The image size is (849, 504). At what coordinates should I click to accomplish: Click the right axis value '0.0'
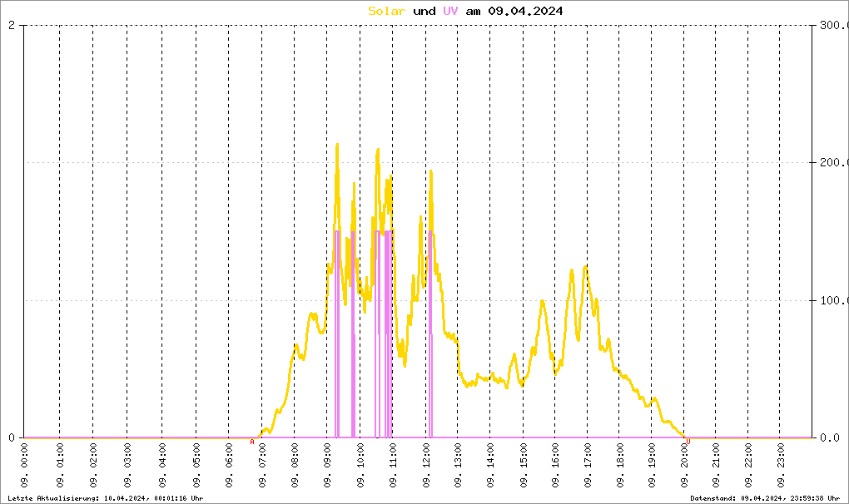click(x=830, y=437)
